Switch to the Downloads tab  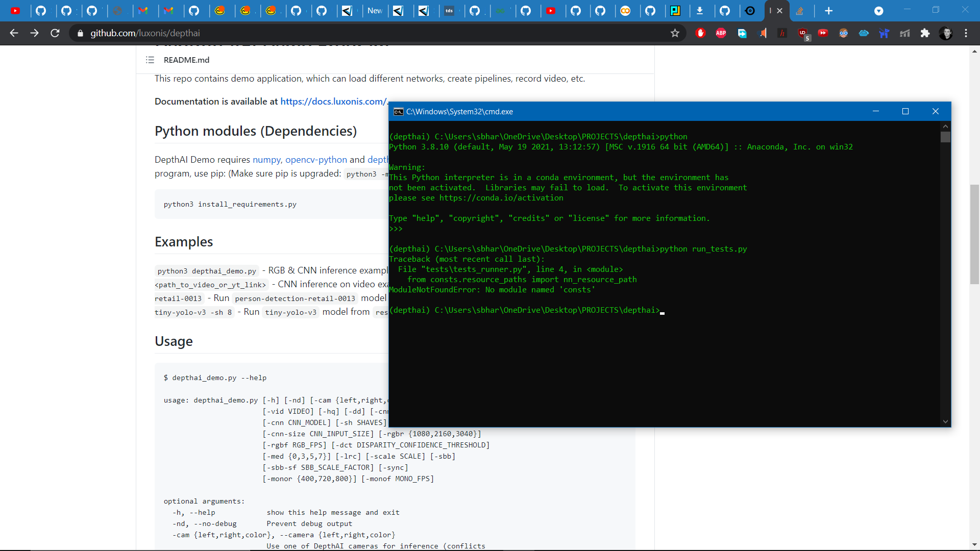pyautogui.click(x=700, y=11)
